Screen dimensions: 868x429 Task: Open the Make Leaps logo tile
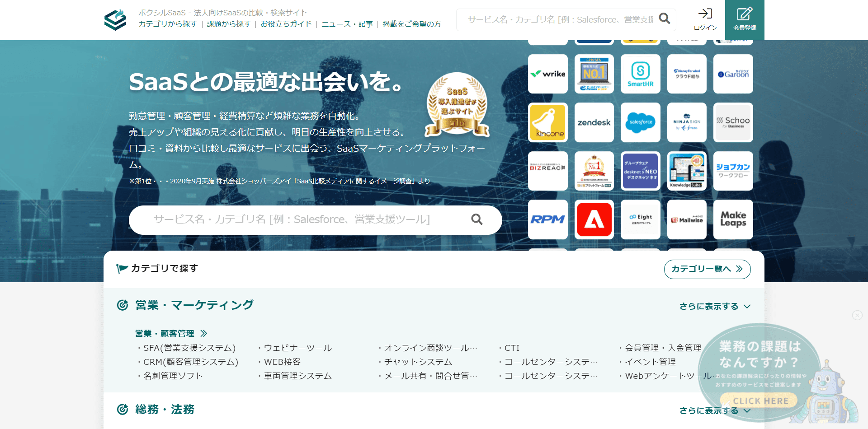(x=733, y=219)
